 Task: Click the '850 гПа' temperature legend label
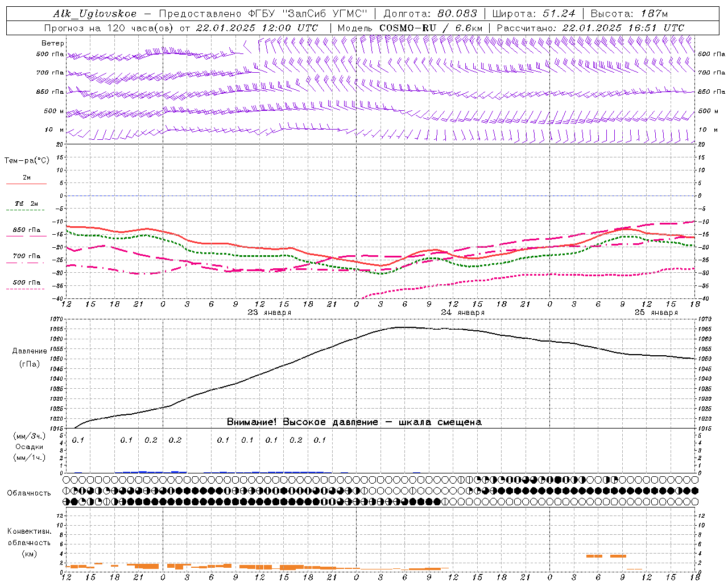[x=27, y=230]
